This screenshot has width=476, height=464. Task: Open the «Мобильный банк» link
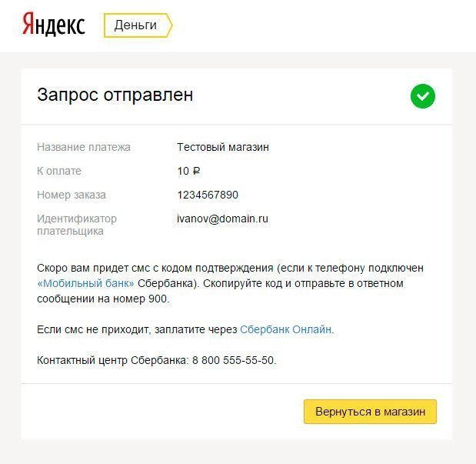[x=85, y=283]
